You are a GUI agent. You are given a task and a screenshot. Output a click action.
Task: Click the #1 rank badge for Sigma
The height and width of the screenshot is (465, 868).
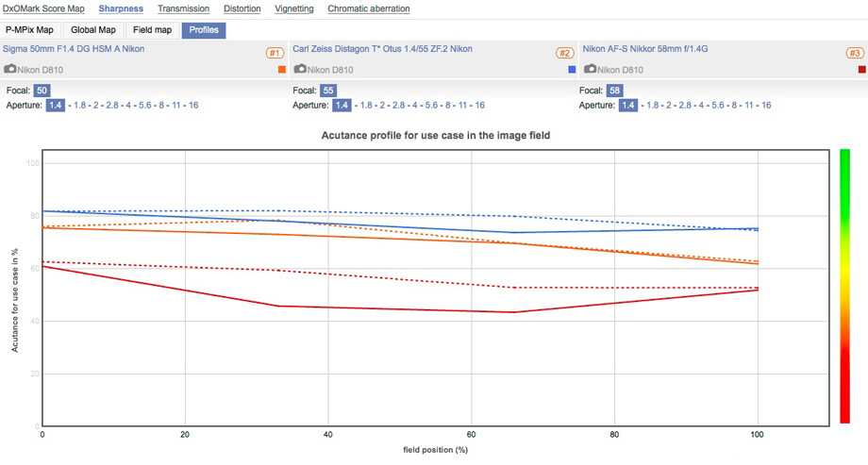(275, 53)
